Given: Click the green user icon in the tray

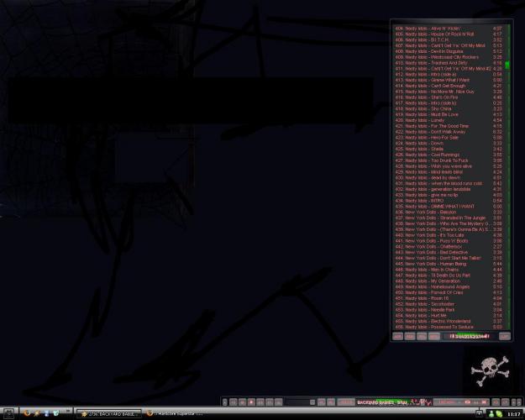Looking at the screenshot, I should (491, 414).
